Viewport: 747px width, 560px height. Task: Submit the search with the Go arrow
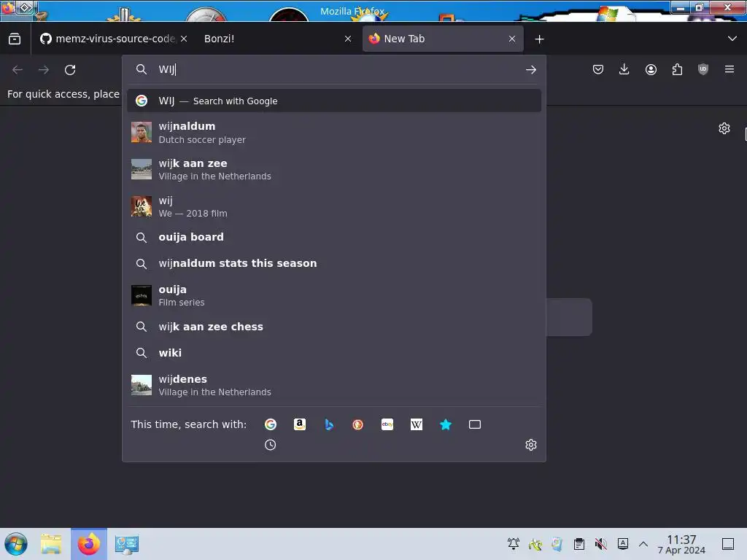[531, 70]
